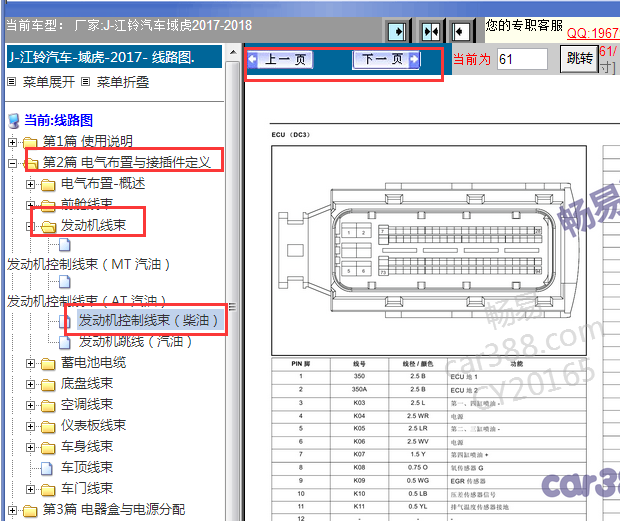
Task: Click page icon above 发动机控制线束（MT 汽油）
Action: pos(65,245)
